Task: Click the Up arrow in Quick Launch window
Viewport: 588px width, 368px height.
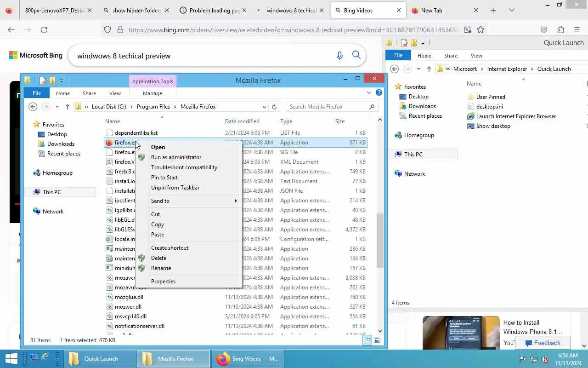Action: pyautogui.click(x=429, y=69)
